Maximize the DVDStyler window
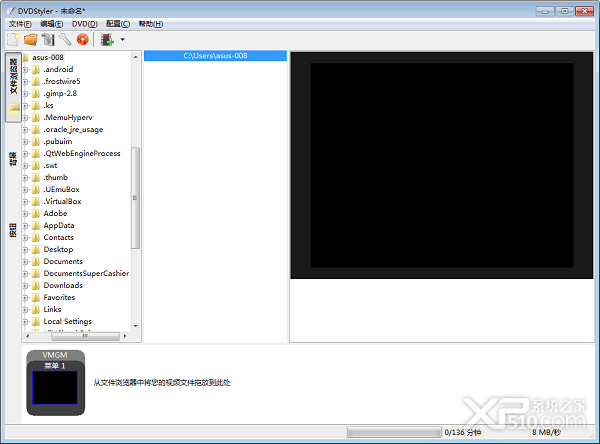 tap(564, 11)
